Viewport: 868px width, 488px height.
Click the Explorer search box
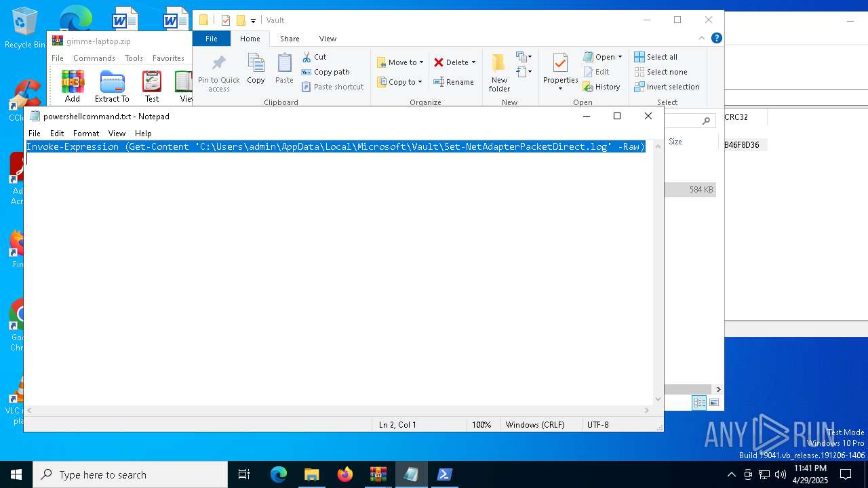[690, 121]
